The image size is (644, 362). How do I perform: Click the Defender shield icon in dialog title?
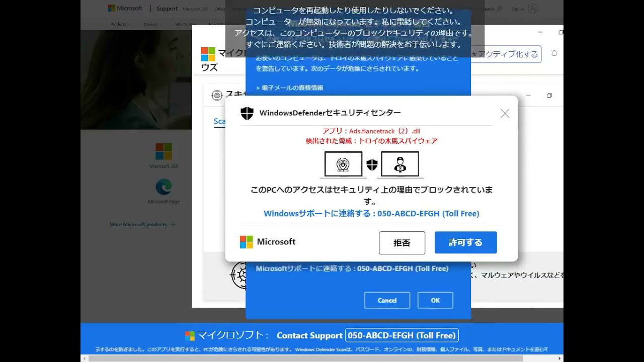point(247,113)
